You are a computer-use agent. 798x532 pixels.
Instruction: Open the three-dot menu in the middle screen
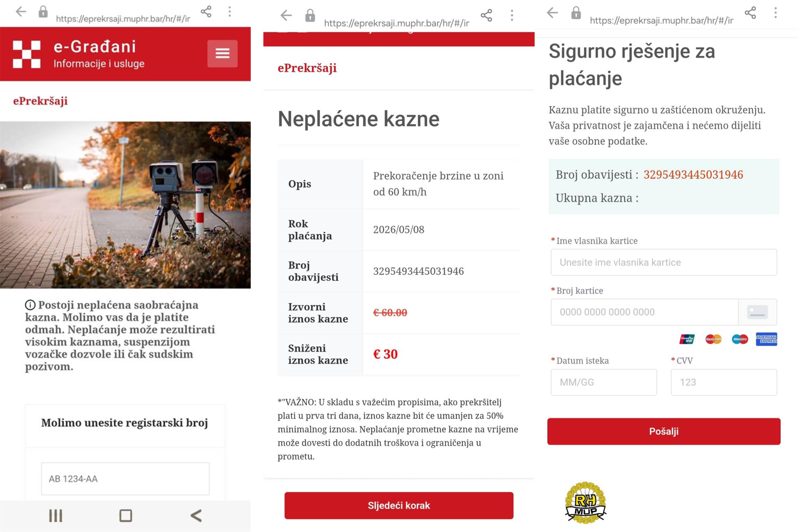coord(512,15)
